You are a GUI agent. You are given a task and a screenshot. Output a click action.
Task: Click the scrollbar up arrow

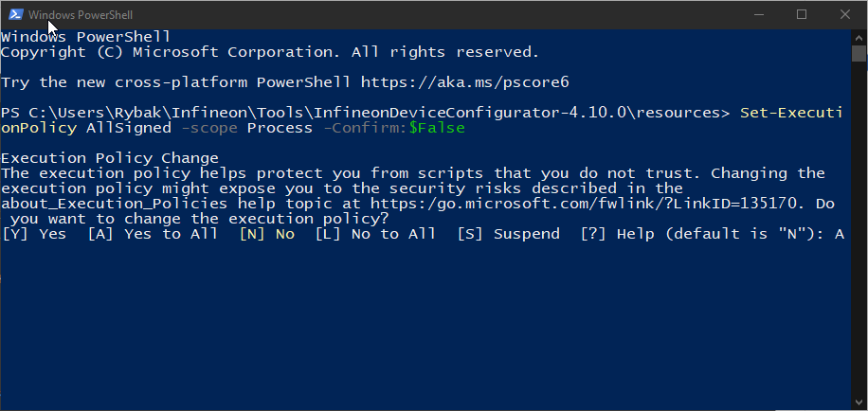click(859, 38)
